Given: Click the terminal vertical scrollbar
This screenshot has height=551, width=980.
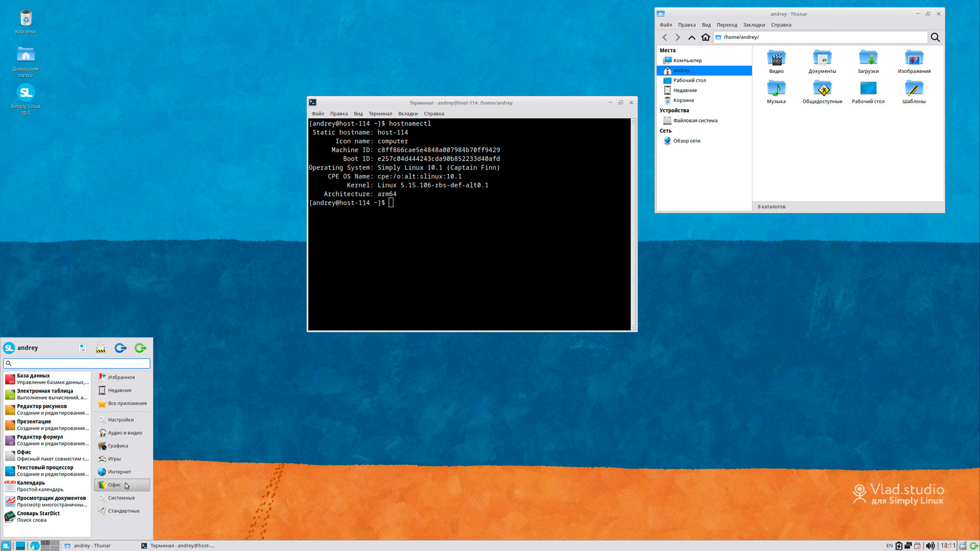Looking at the screenshot, I should pos(633,224).
